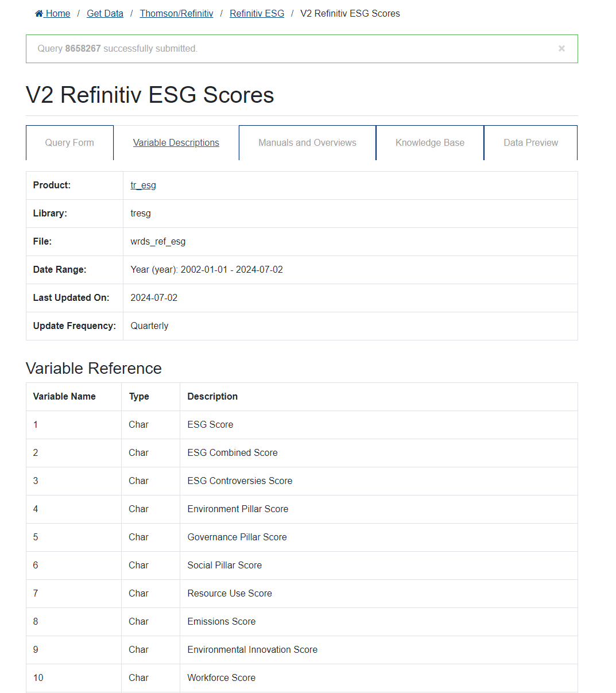This screenshot has height=693, width=616.
Task: Click the Description column header
Action: tap(212, 397)
